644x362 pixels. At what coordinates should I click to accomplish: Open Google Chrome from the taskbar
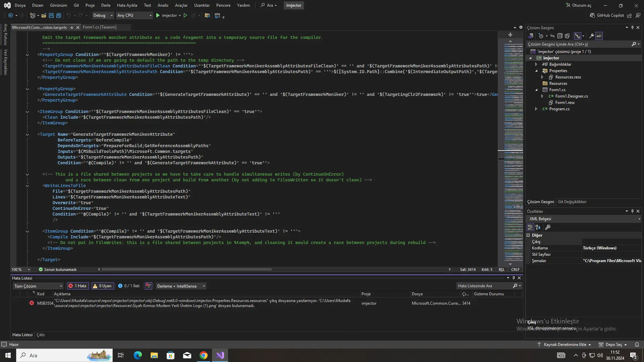204,355
